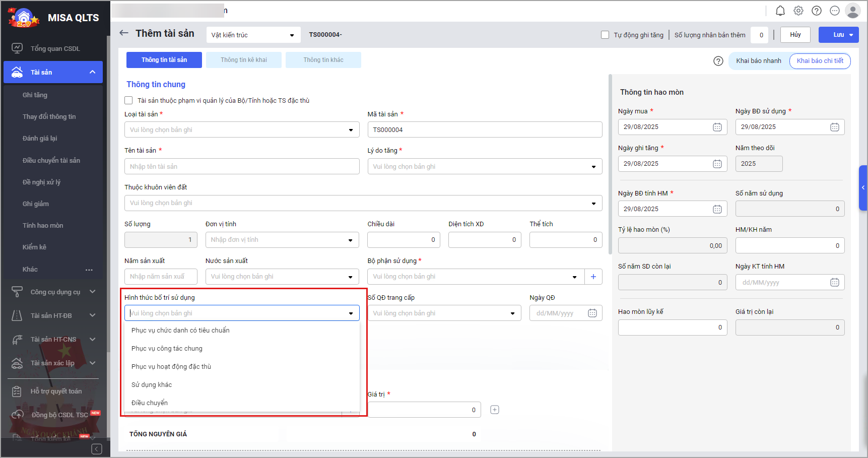Click add-row plus icon beside Giá trị
The image size is (868, 458).
pos(495,410)
